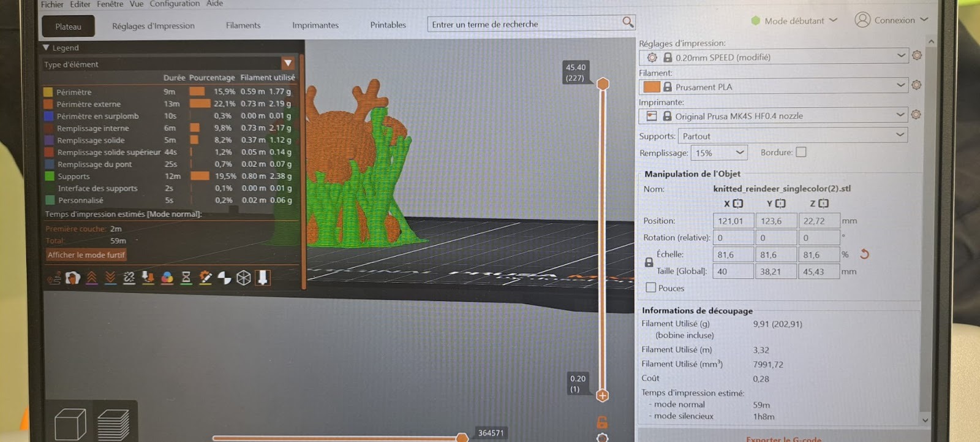This screenshot has height=442, width=980.
Task: Click the reset scale arrow icon
Action: coord(864,254)
